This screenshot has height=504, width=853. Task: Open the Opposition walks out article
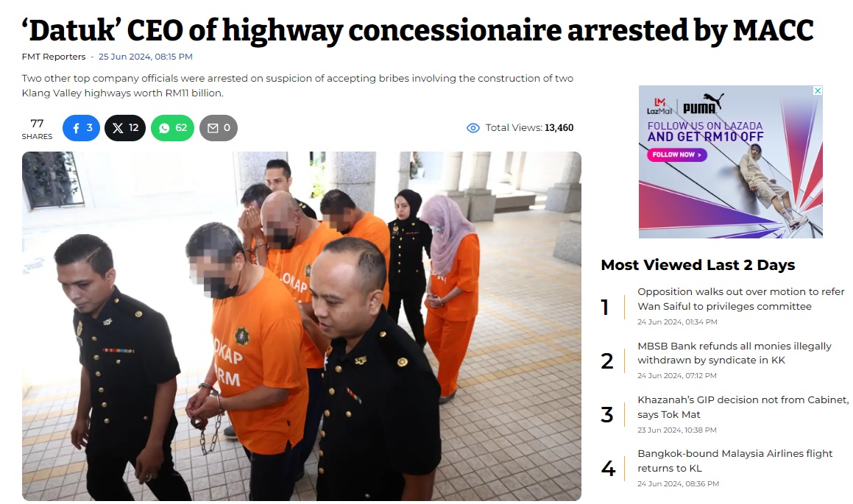(741, 299)
